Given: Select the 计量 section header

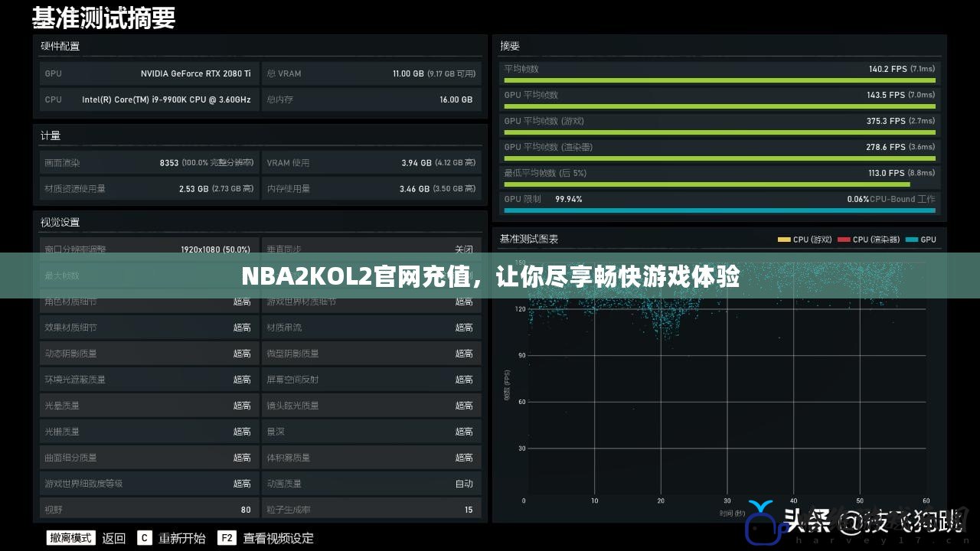Looking at the screenshot, I should pyautogui.click(x=51, y=135).
